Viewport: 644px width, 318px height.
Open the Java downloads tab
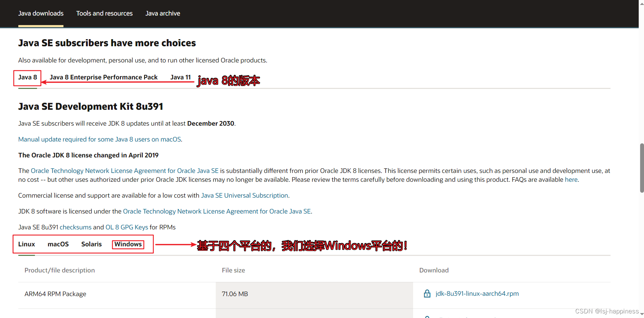click(41, 13)
